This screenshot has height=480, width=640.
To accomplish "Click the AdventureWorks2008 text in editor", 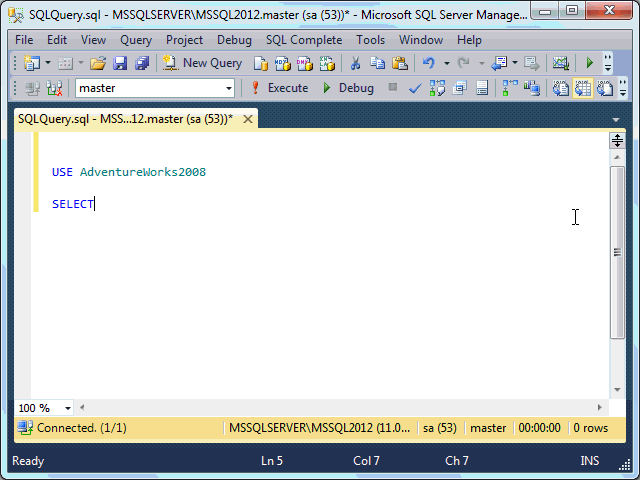I will coord(143,172).
